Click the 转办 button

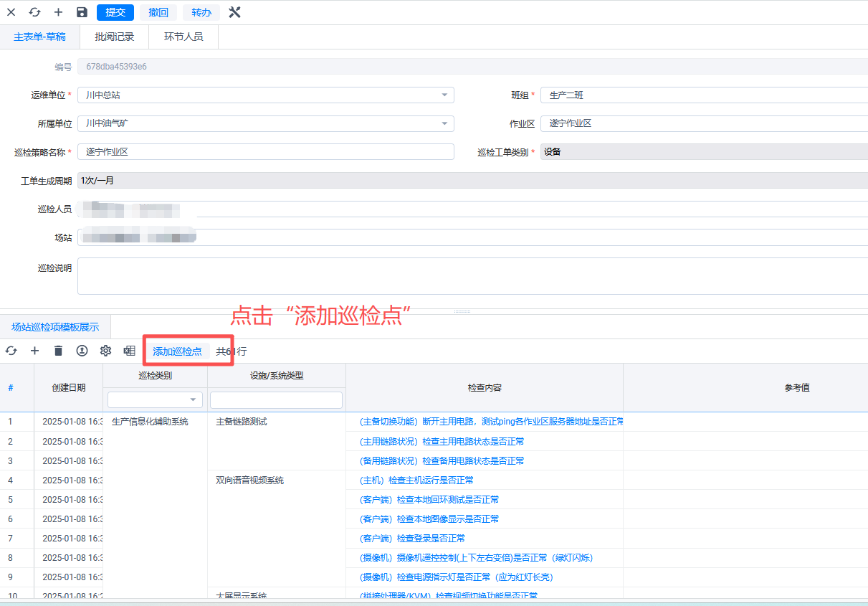201,12
